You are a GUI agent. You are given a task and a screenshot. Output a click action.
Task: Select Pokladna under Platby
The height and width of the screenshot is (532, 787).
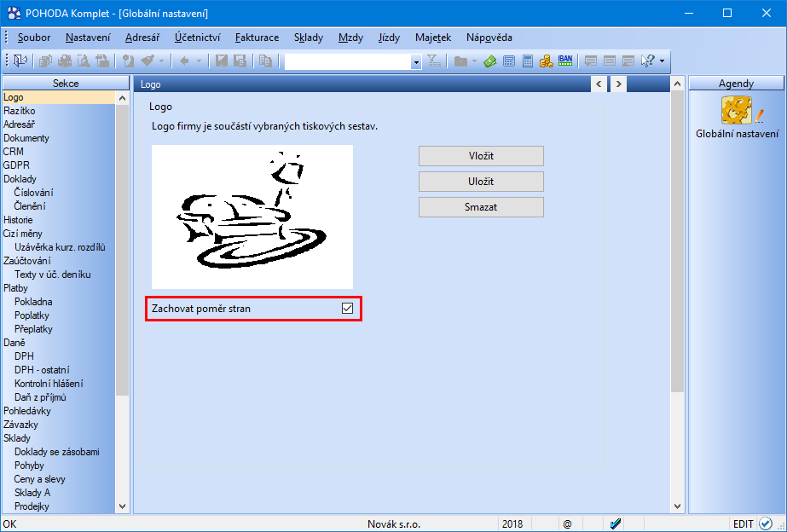click(33, 302)
